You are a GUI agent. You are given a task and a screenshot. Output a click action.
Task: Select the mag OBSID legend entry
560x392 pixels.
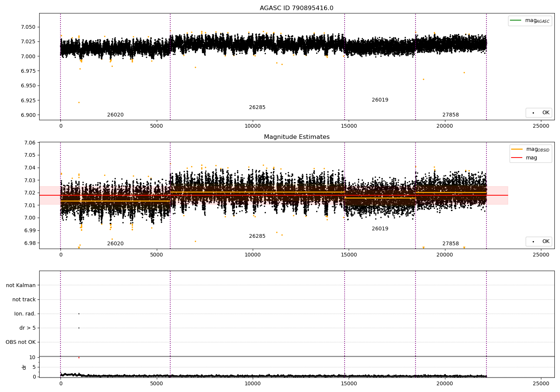(531, 149)
